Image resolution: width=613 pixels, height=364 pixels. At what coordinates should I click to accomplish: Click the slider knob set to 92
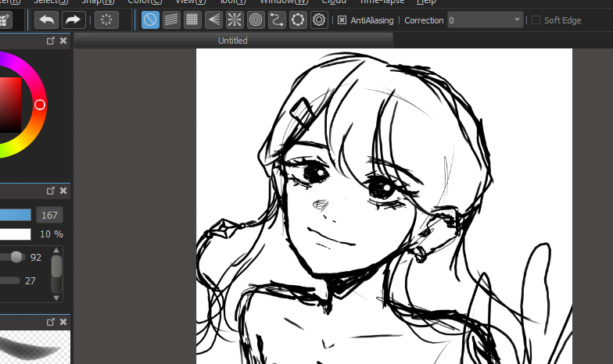coord(16,257)
